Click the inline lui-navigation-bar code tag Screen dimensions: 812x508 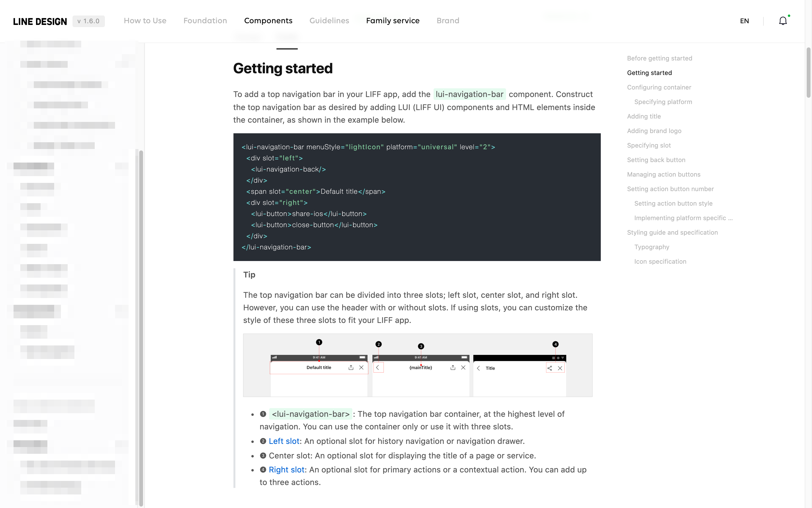[x=469, y=94]
